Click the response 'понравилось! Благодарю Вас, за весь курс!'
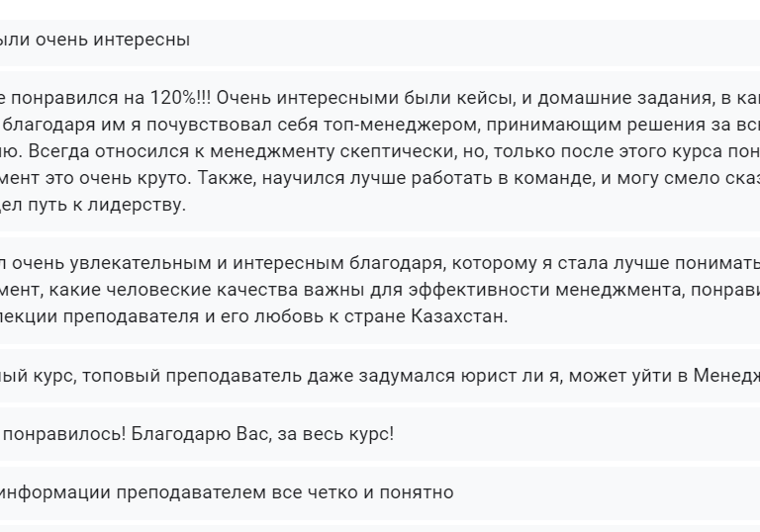 380,434
